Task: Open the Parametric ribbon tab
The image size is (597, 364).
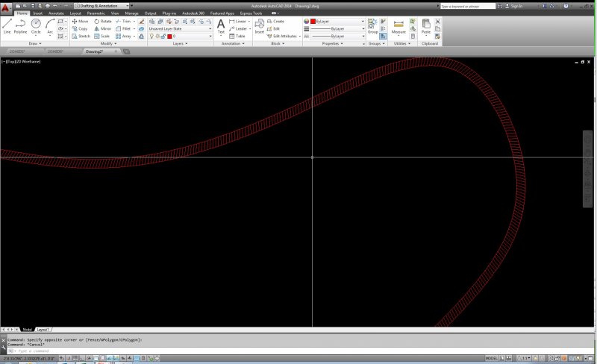Action: tap(96, 13)
